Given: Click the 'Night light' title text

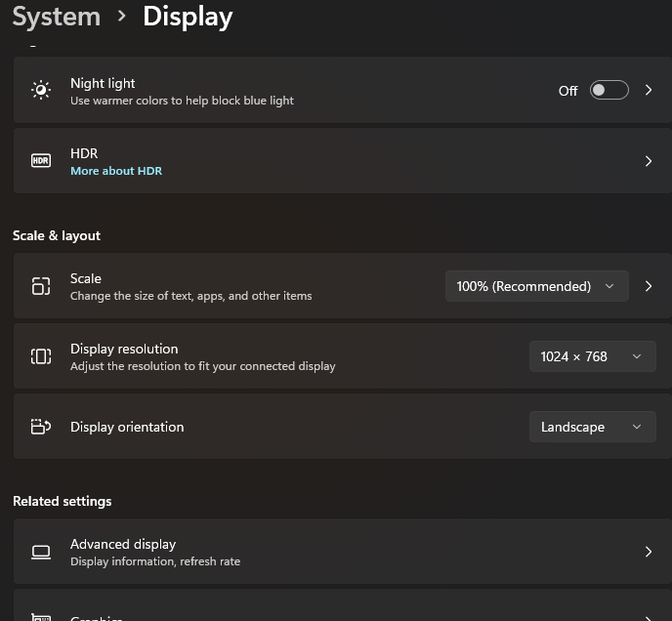Looking at the screenshot, I should tap(103, 83).
